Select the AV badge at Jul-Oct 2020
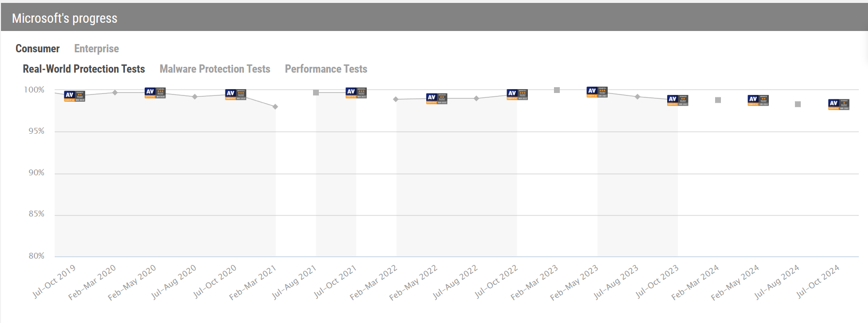The height and width of the screenshot is (323, 868). click(x=236, y=94)
